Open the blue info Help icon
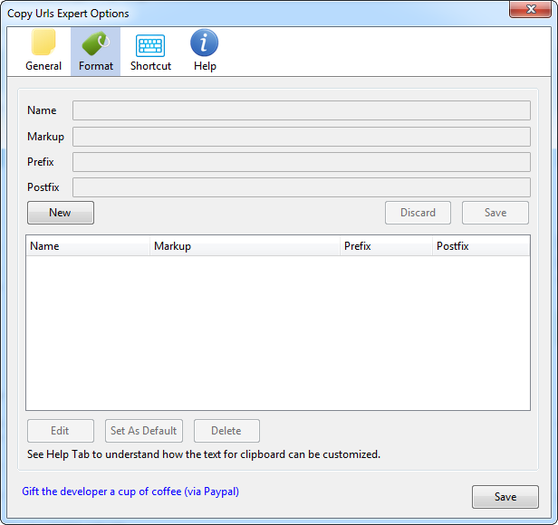The image size is (558, 525). [204, 43]
